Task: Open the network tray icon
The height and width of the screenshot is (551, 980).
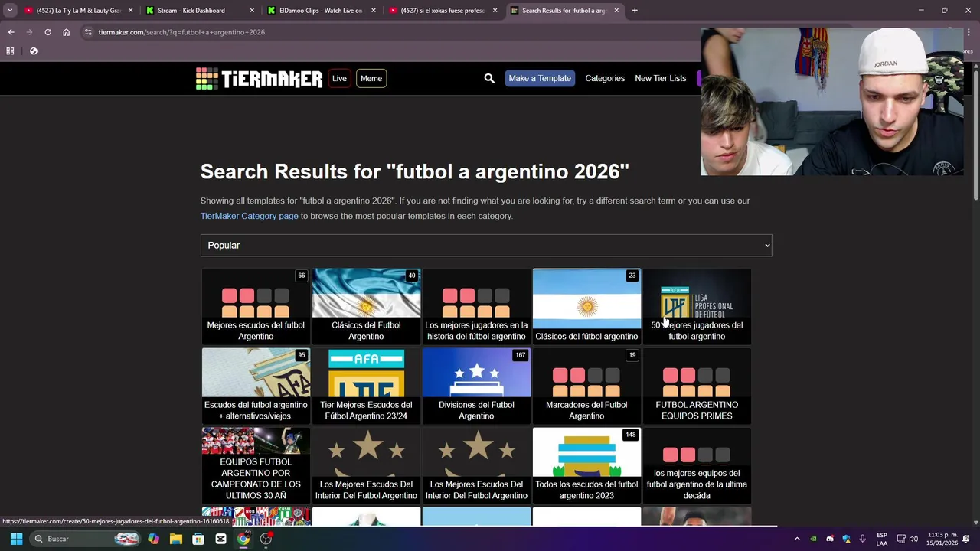Action: (901, 539)
